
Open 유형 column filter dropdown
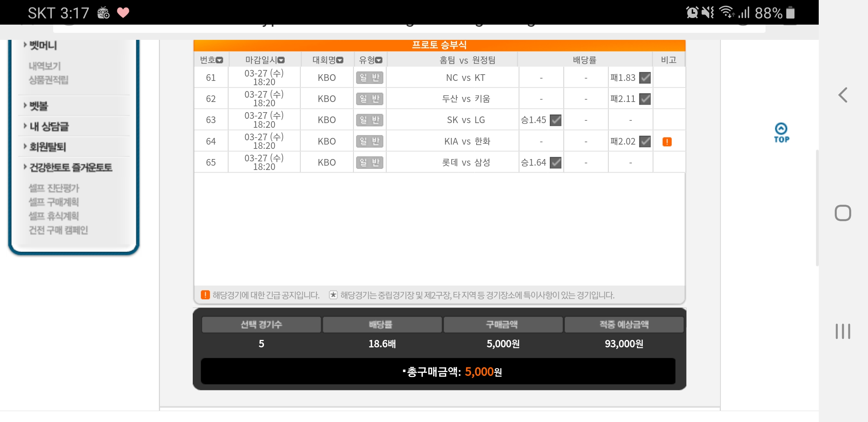coord(378,60)
